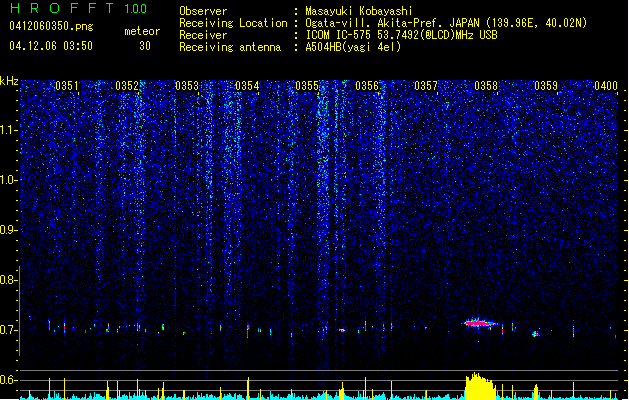Click the 0356 time marker

click(x=367, y=86)
